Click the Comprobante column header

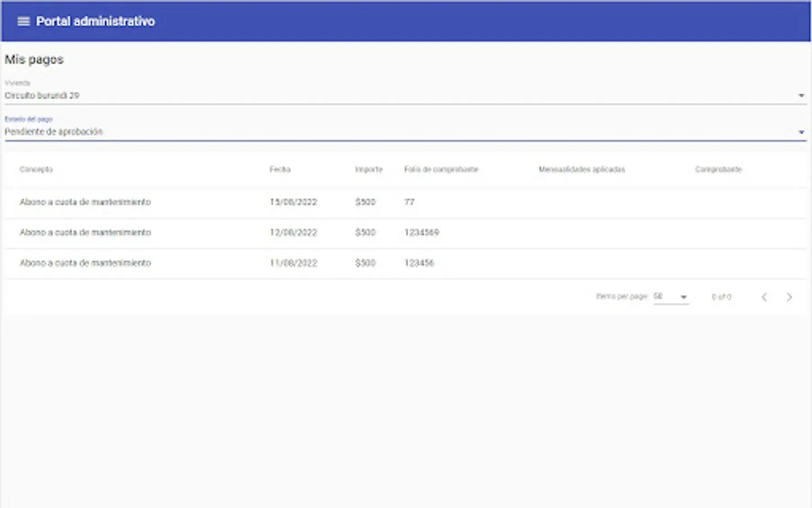[718, 169]
